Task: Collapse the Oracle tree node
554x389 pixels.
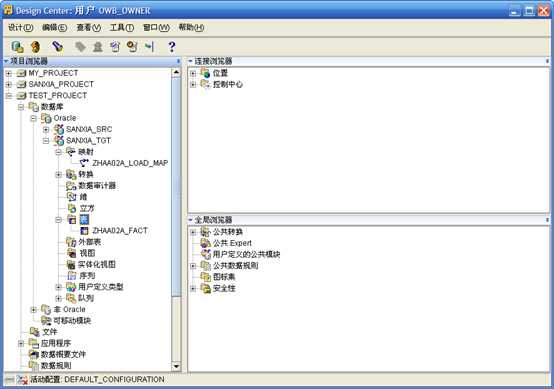Action: [x=33, y=118]
